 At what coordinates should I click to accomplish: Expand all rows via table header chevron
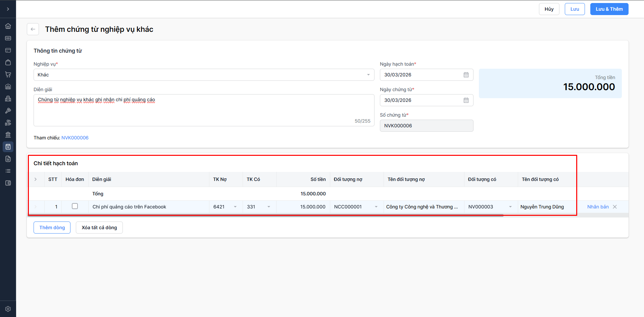click(36, 179)
